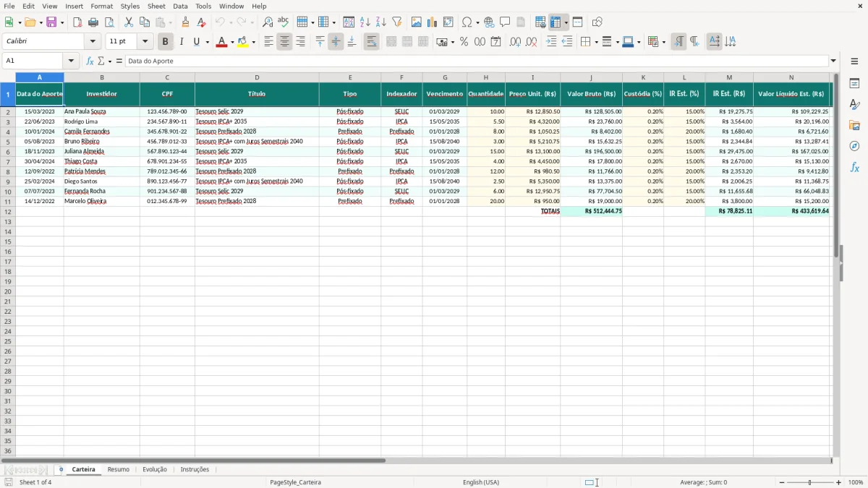Toggle Center Horizontally alignment
Viewport: 868px width, 488px height.
point(284,42)
